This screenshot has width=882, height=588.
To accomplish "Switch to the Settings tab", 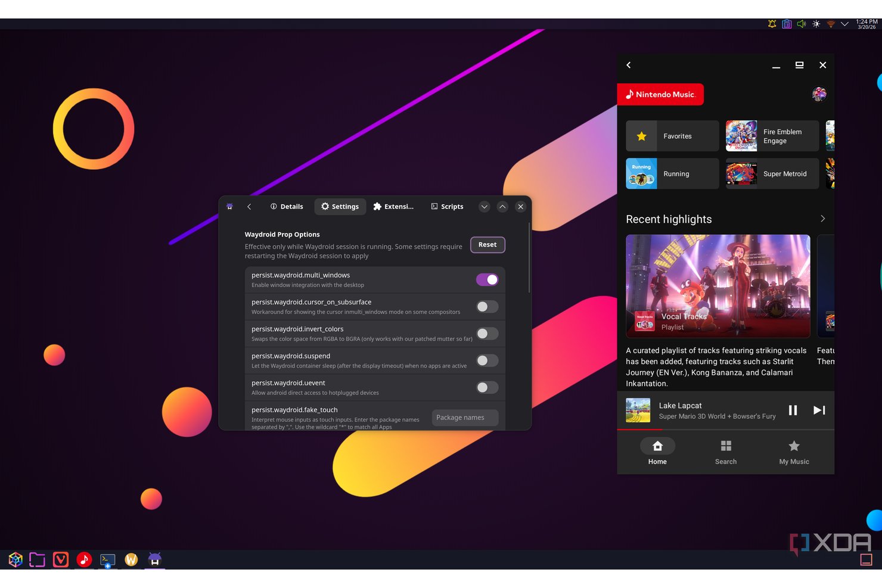I will (340, 207).
